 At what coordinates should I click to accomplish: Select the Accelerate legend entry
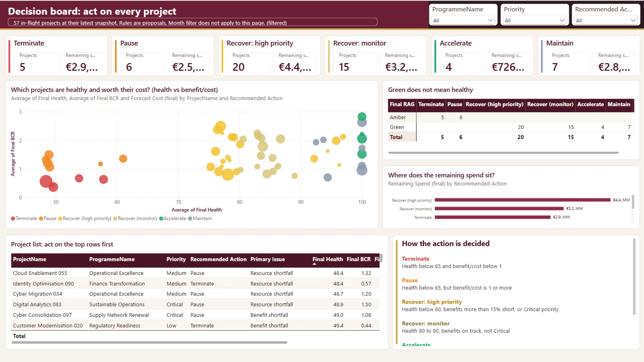[172, 219]
